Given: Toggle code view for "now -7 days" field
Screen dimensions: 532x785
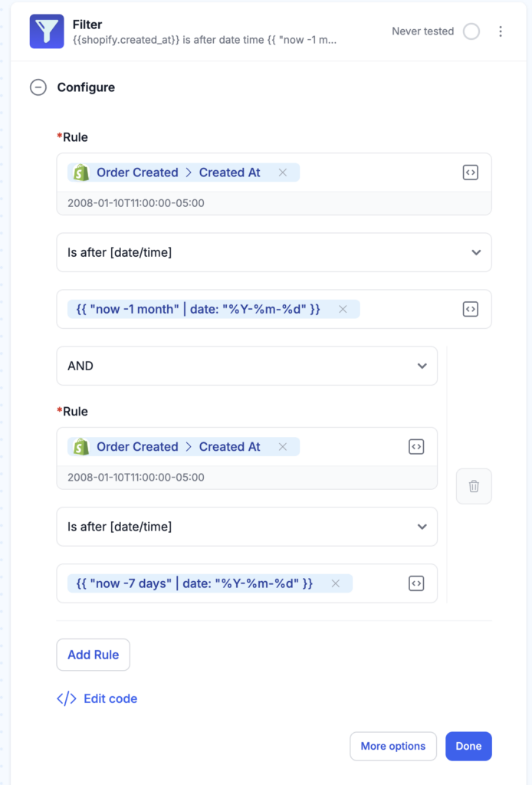Looking at the screenshot, I should (x=416, y=583).
